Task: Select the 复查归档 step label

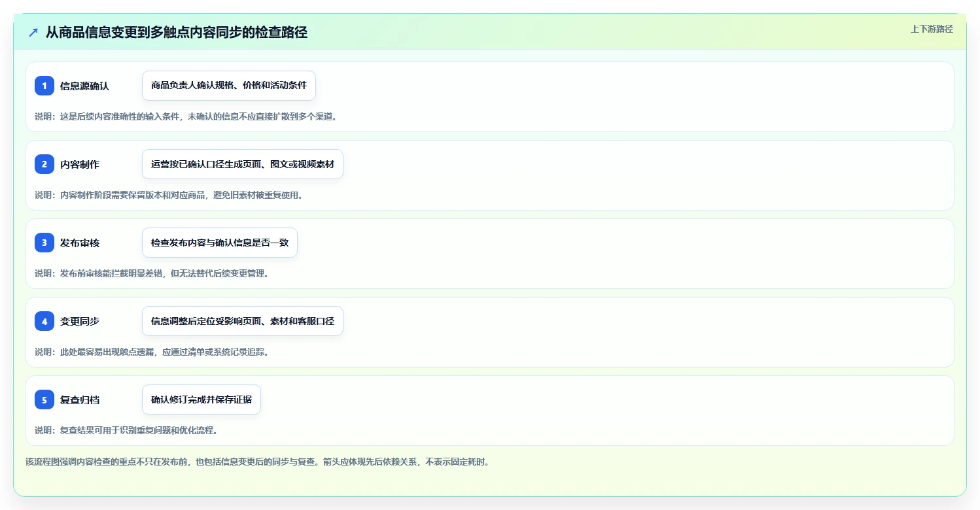Action: pos(80,399)
